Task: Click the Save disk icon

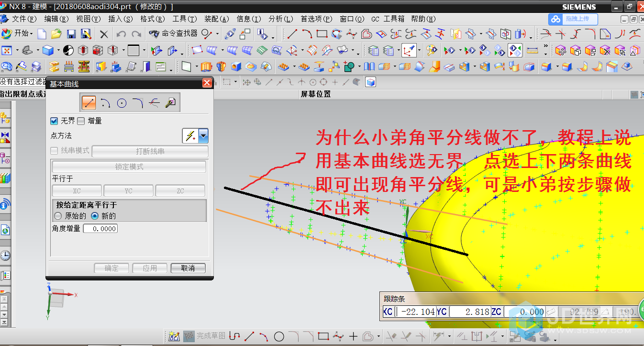Action: coord(71,34)
